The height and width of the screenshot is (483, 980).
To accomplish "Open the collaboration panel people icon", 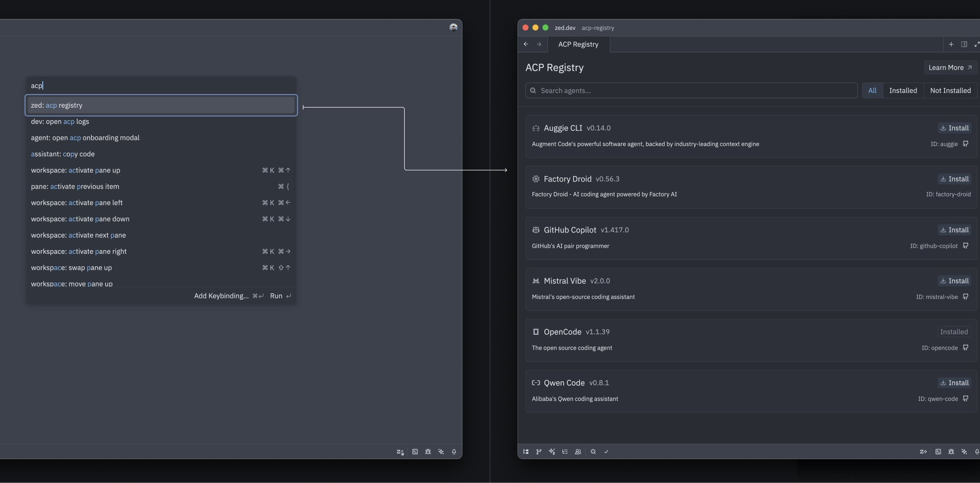I will (578, 451).
